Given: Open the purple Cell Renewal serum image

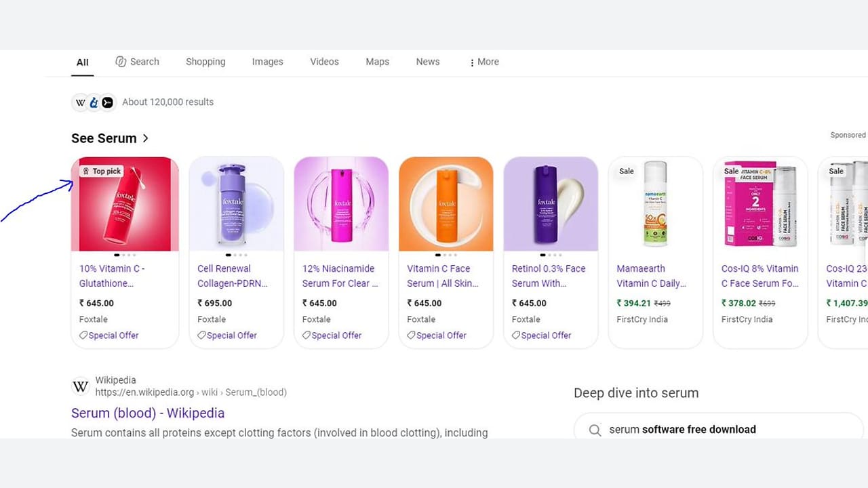Looking at the screenshot, I should [236, 204].
